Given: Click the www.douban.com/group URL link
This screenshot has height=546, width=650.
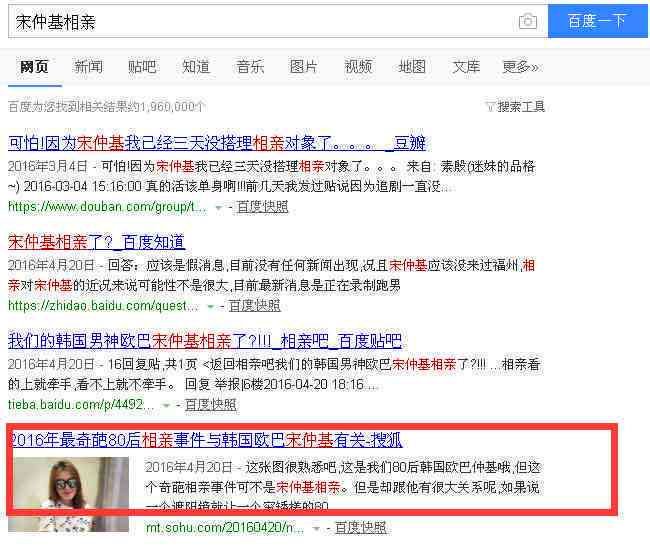Looking at the screenshot, I should pos(107,206).
